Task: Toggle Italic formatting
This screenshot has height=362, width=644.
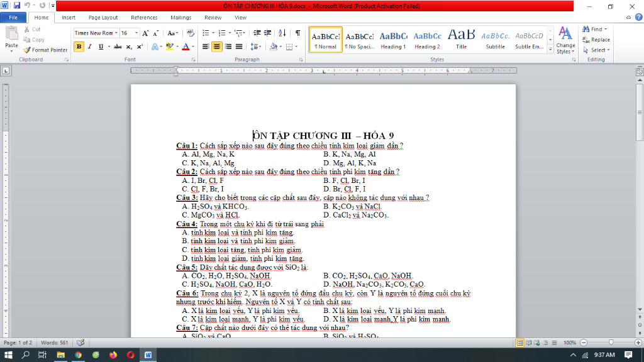Action: click(x=90, y=47)
